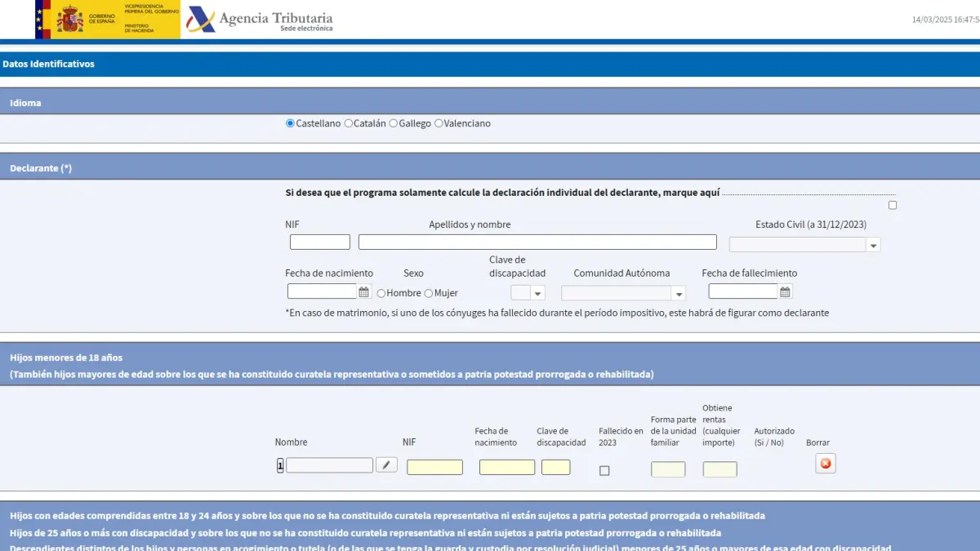Select Catalán language option
This screenshot has height=551, width=980.
349,124
